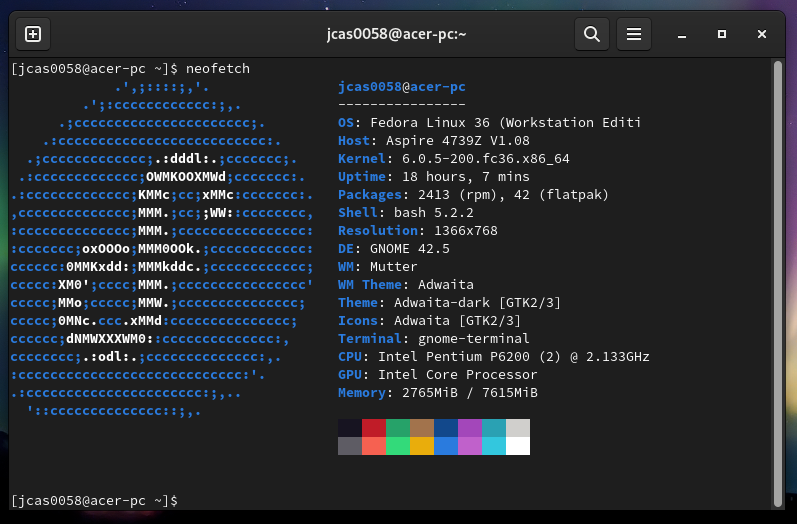Click the 'GPU: Intel Core Processor' line
Viewport: 797px width, 524px height.
click(x=438, y=375)
